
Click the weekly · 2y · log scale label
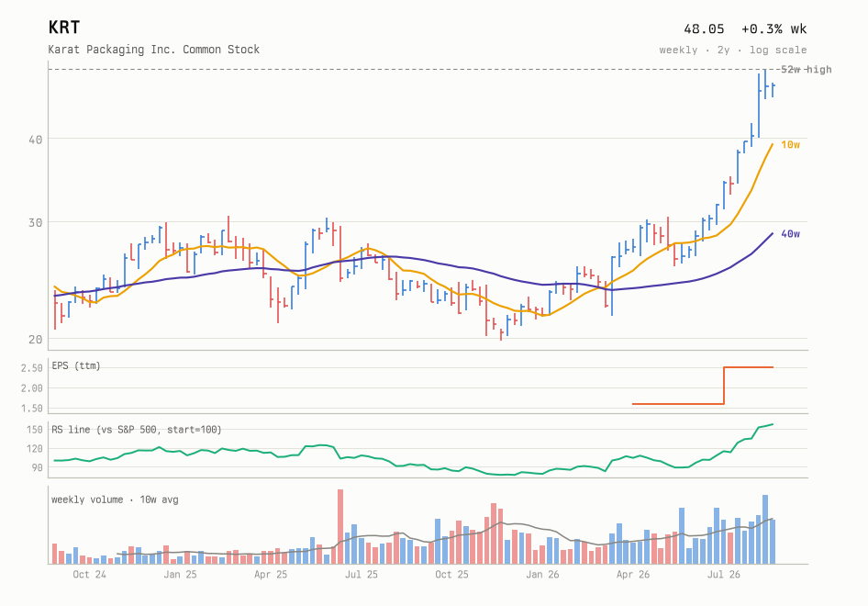(733, 50)
